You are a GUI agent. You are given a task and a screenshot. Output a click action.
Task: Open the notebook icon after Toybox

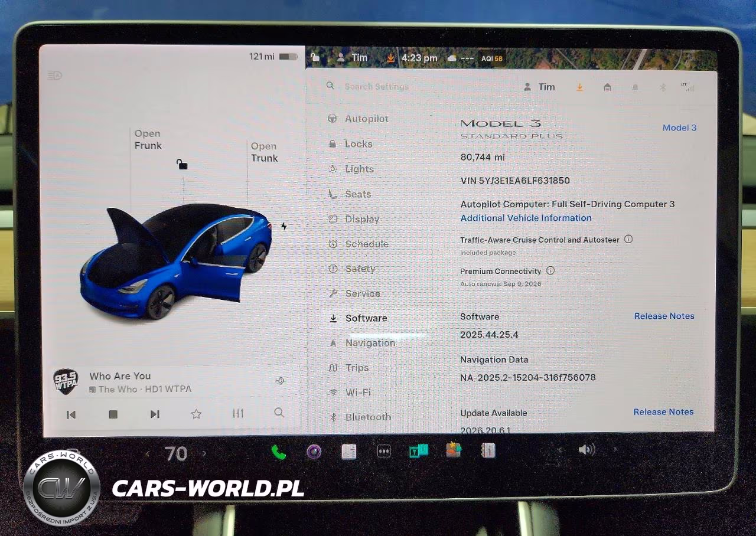pos(488,450)
